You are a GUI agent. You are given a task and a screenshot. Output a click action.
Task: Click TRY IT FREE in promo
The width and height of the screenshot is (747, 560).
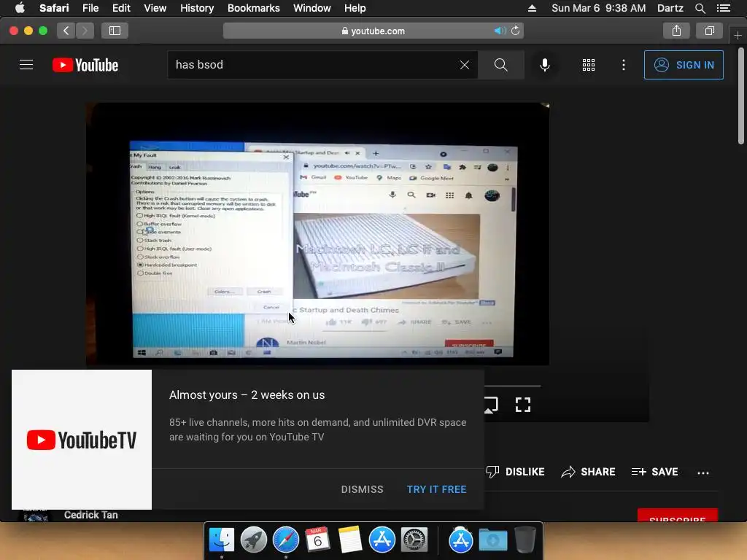tap(436, 489)
